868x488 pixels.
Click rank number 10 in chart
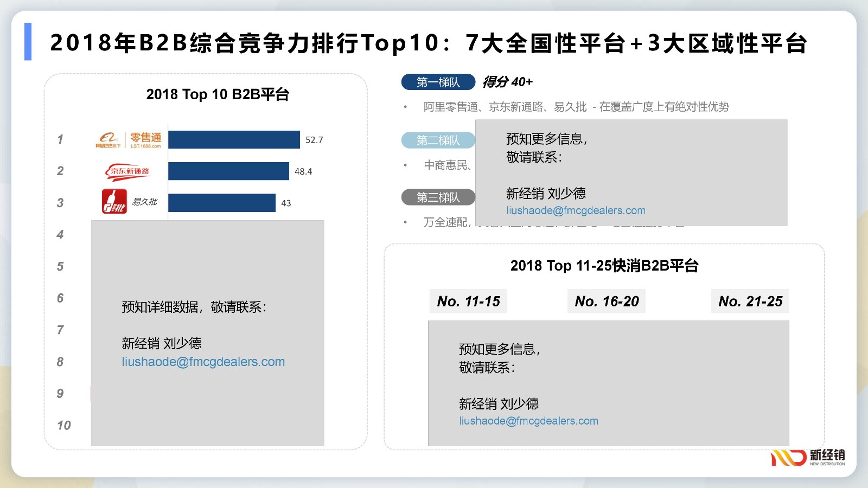tap(64, 426)
